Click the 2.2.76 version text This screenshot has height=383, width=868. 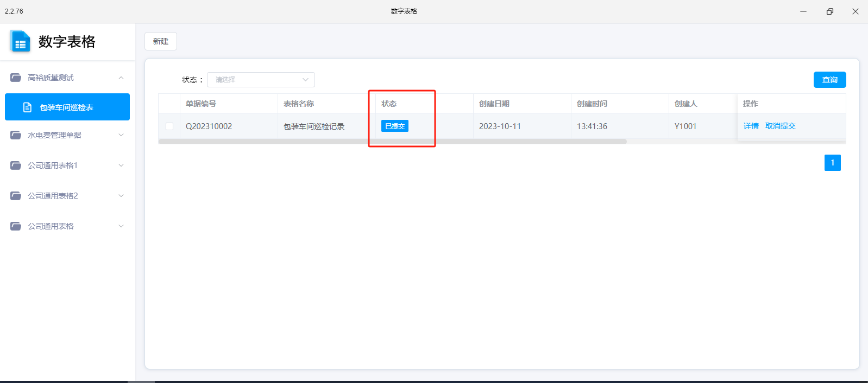[x=14, y=11]
